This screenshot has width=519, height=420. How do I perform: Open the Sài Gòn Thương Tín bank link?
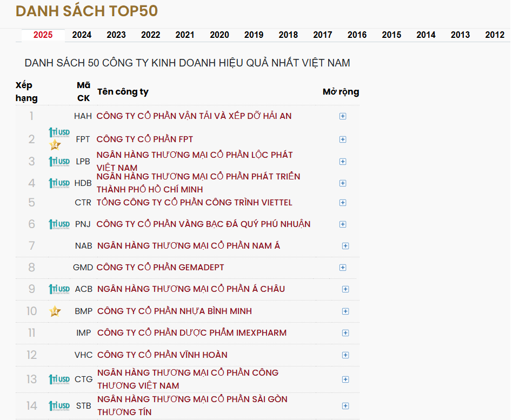coord(192,405)
